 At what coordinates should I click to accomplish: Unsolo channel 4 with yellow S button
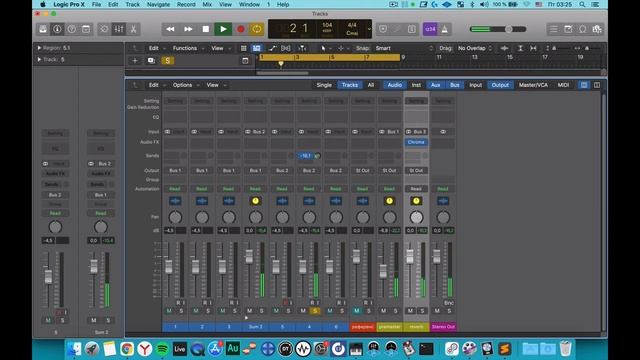(315, 311)
